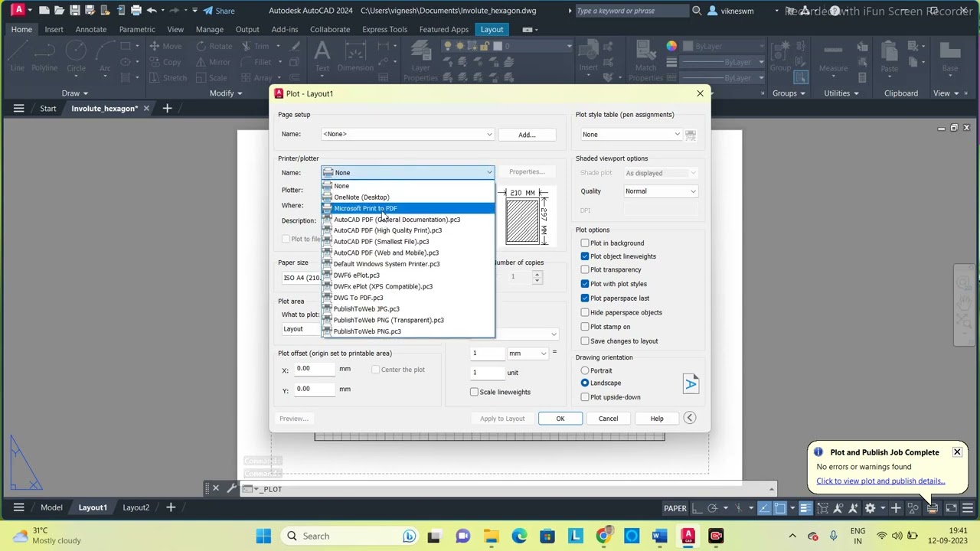Select Microsoft Print to PDF printer
Screen dimensions: 980x551
407,208
